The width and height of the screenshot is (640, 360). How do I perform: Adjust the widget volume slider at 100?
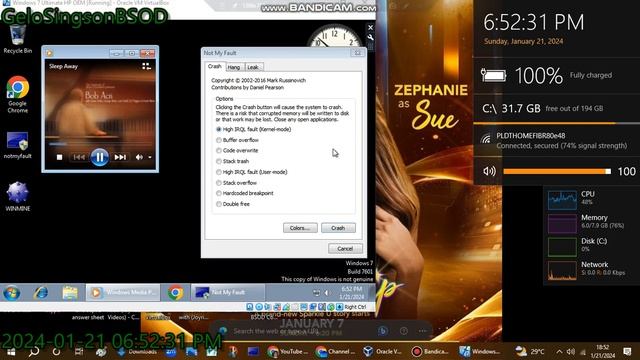pyautogui.click(x=557, y=172)
